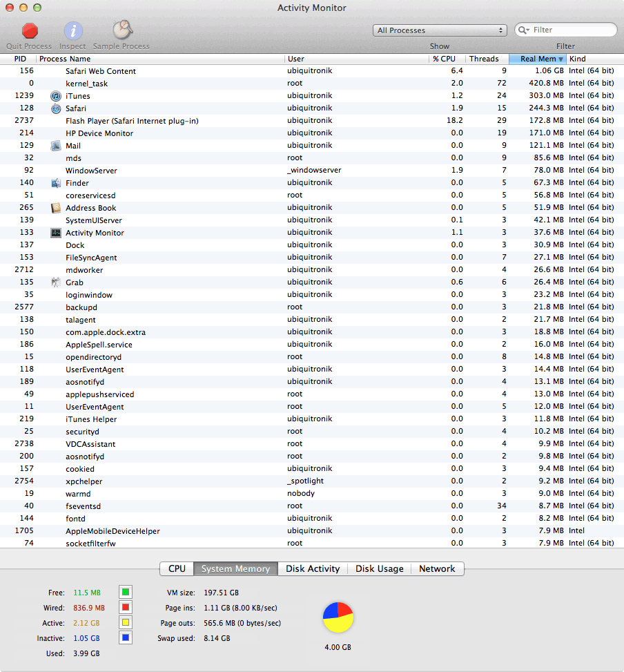Click the blue Inactive memory color swatch
Image resolution: width=624 pixels, height=672 pixels.
pyautogui.click(x=126, y=637)
